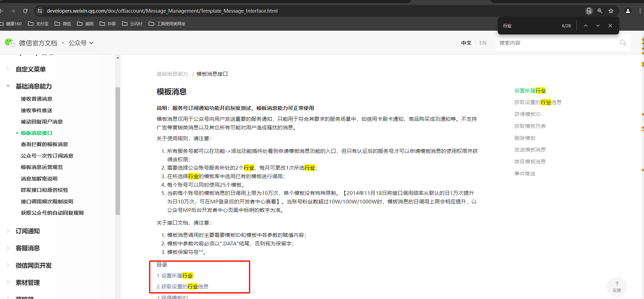Select 模板消息接口 in sidebar
Viewport: 644px width, 299px height.
pyautogui.click(x=36, y=133)
